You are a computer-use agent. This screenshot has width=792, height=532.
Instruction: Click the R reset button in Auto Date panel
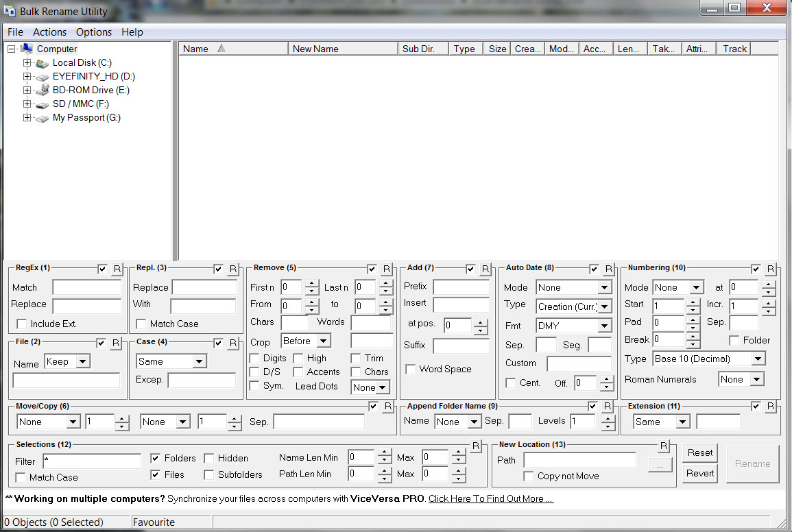(608, 269)
